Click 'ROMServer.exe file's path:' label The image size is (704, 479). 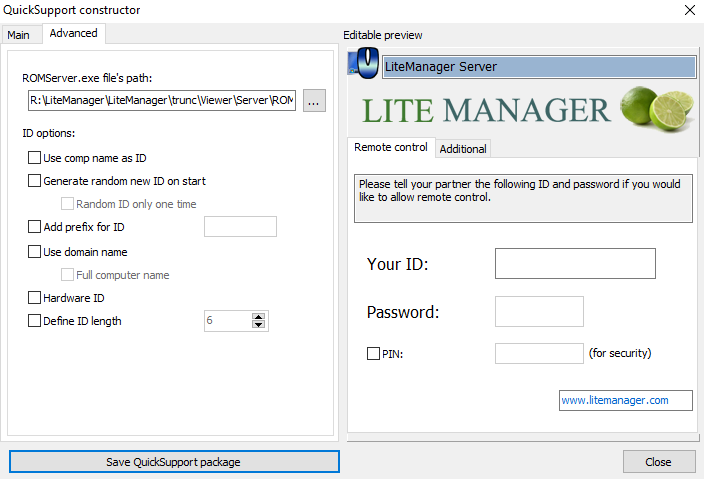pos(87,78)
